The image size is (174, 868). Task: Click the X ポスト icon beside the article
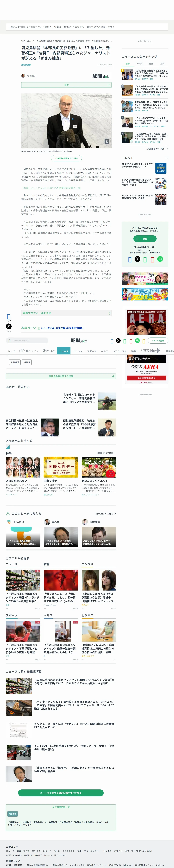pyautogui.click(x=9, y=326)
